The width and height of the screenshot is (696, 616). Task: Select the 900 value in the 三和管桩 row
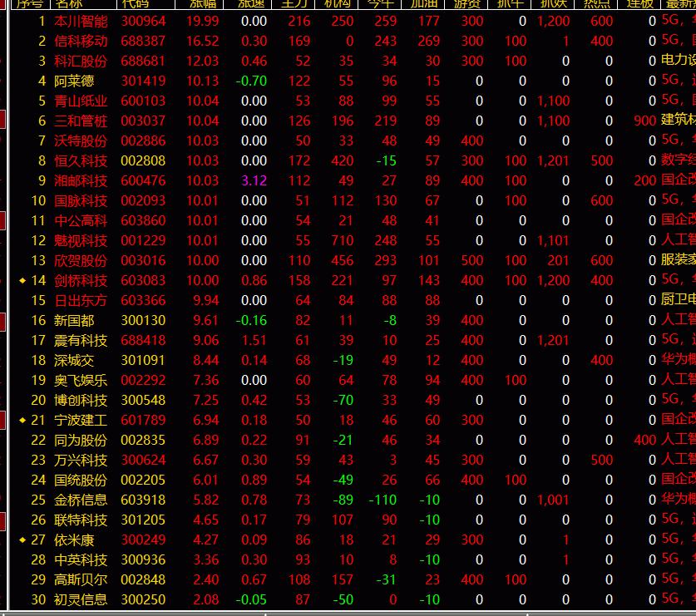pyautogui.click(x=645, y=121)
